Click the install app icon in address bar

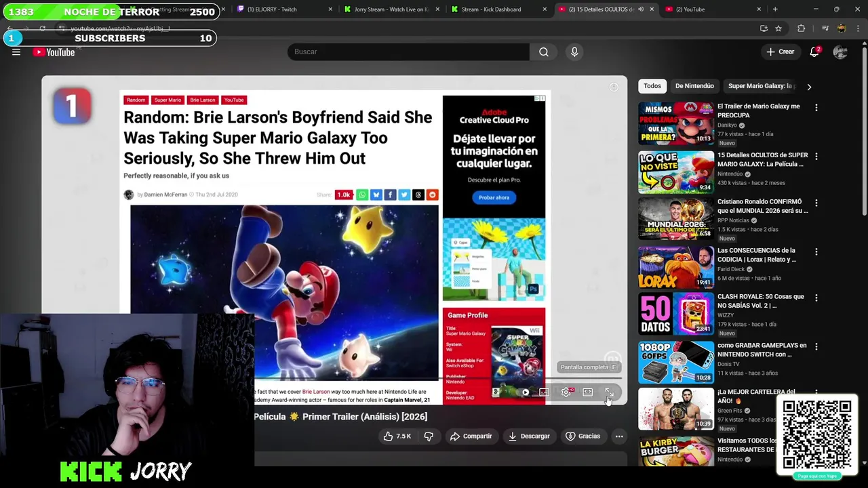point(764,28)
